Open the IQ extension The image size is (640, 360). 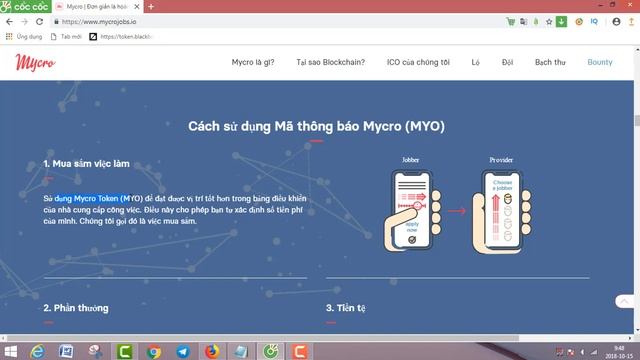pyautogui.click(x=594, y=21)
